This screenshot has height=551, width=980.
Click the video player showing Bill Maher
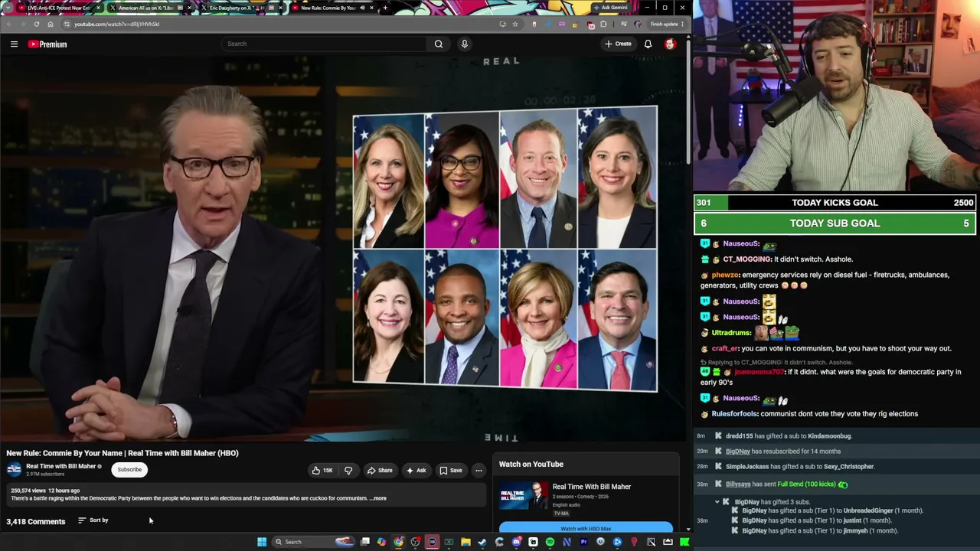(343, 249)
